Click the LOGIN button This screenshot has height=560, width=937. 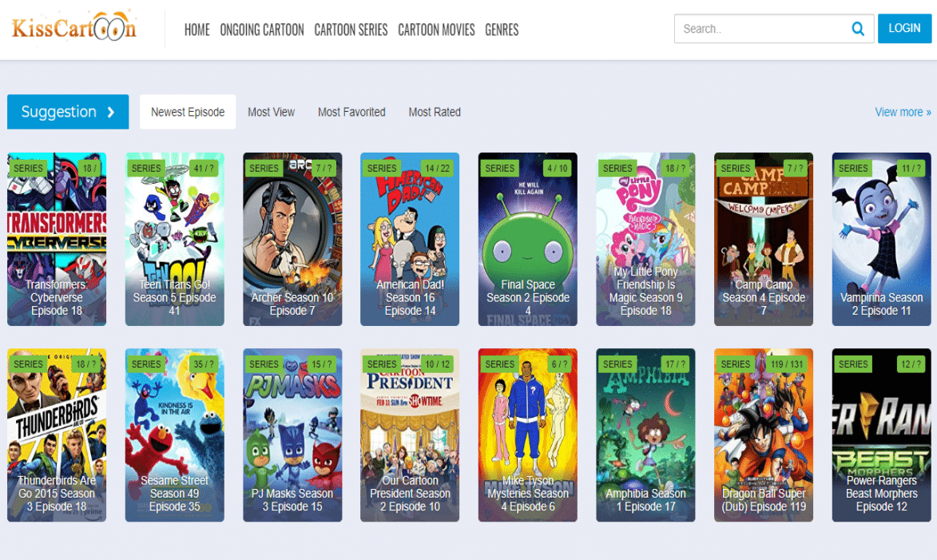(x=904, y=29)
